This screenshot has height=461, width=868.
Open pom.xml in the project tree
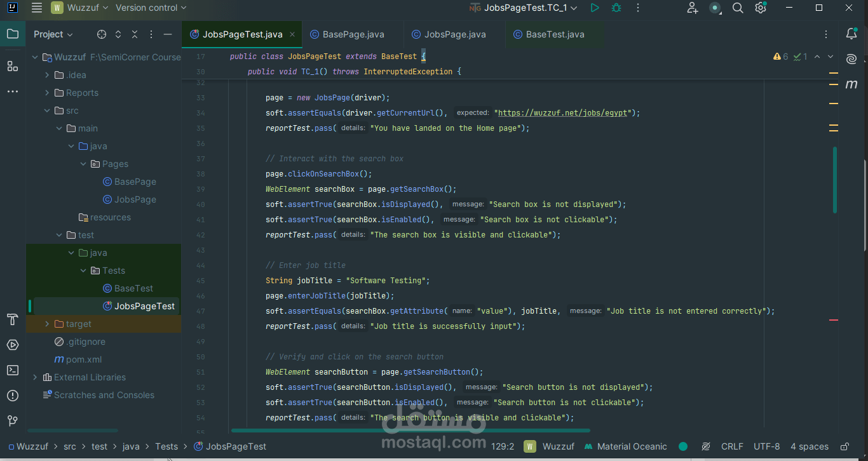[x=79, y=359]
